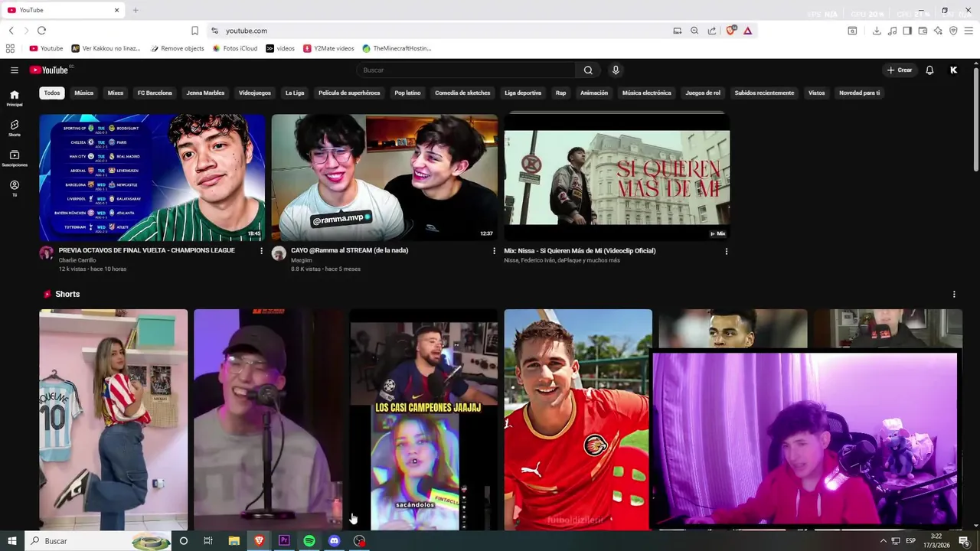This screenshot has height=551, width=980.
Task: Open the account avatar K menu
Action: pyautogui.click(x=953, y=70)
